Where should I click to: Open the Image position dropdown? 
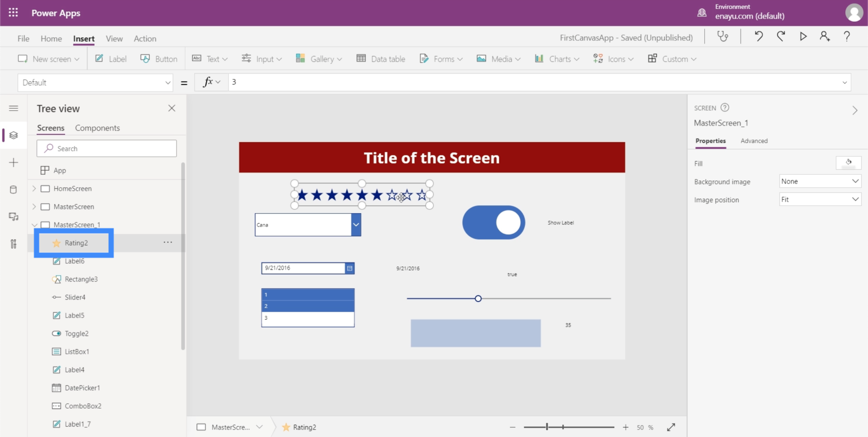point(820,200)
